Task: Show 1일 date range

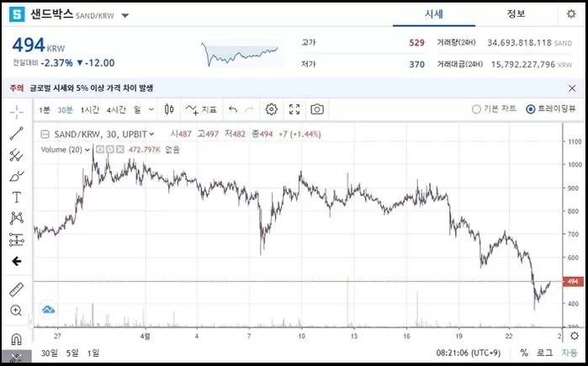Action: pos(93,353)
